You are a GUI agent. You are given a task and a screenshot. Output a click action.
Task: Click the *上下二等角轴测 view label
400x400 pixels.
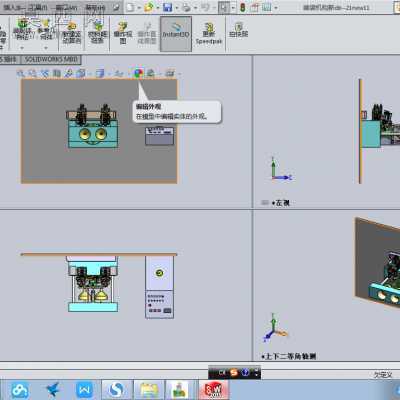coord(289,356)
